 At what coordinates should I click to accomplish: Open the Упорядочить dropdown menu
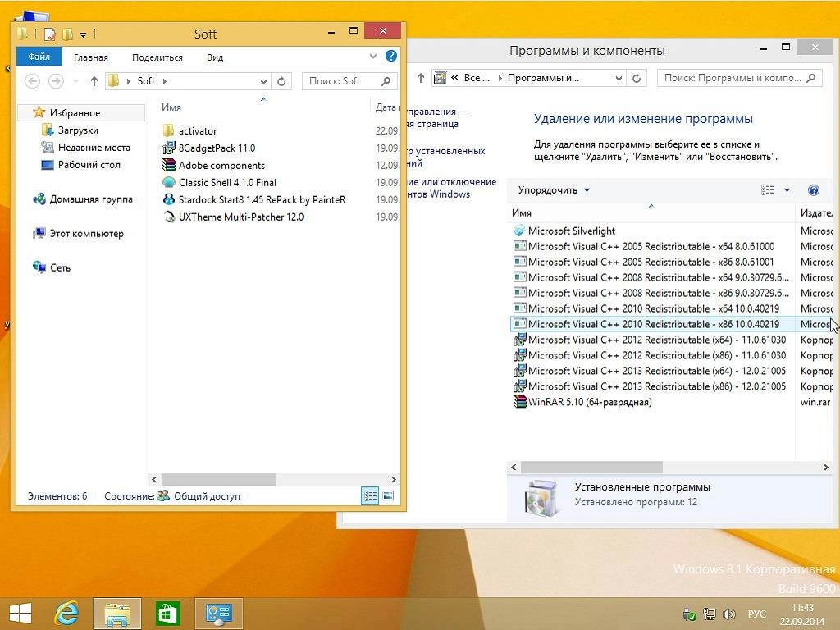(x=554, y=190)
